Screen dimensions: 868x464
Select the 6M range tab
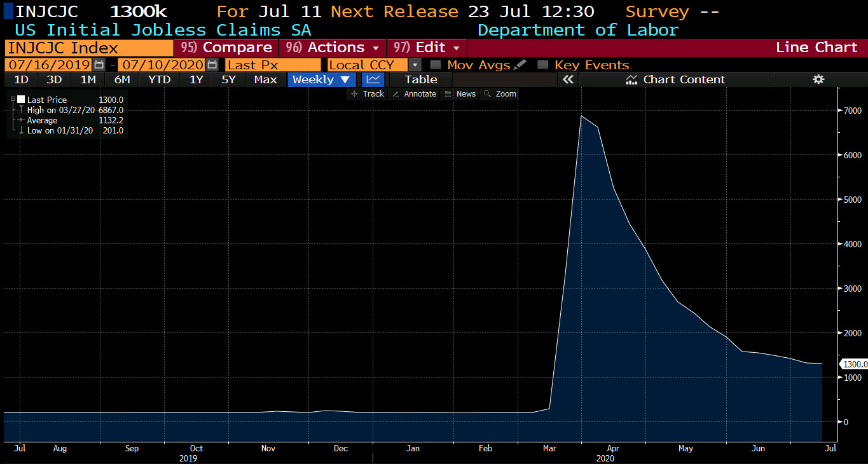(x=122, y=79)
